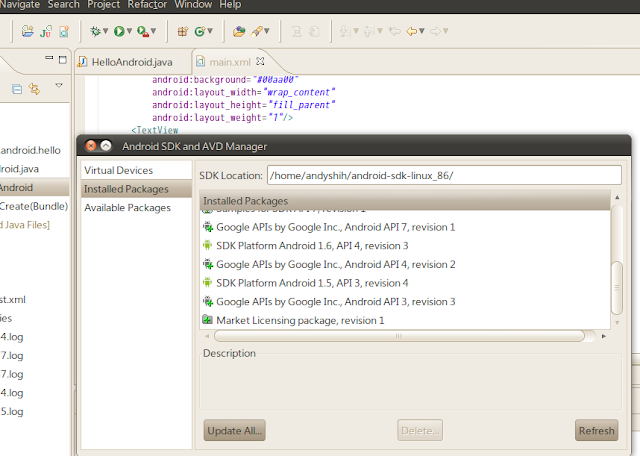This screenshot has width=640, height=456.
Task: Click the New Java Class icon
Action: [200, 31]
